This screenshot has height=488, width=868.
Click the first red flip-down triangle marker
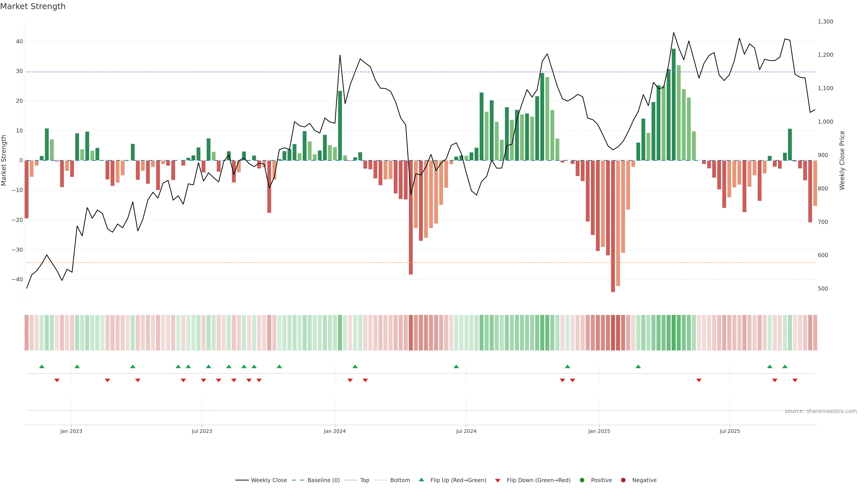click(x=57, y=380)
